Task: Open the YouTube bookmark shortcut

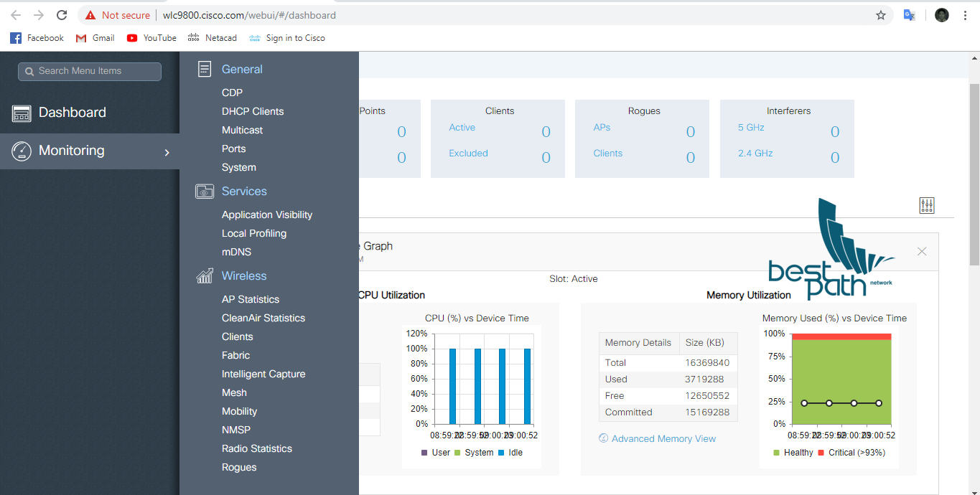Action: (151, 37)
